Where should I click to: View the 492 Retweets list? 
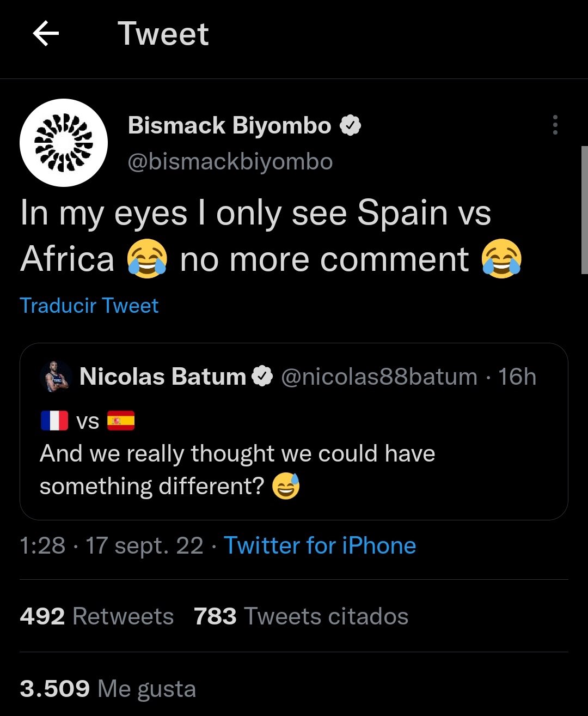(97, 616)
